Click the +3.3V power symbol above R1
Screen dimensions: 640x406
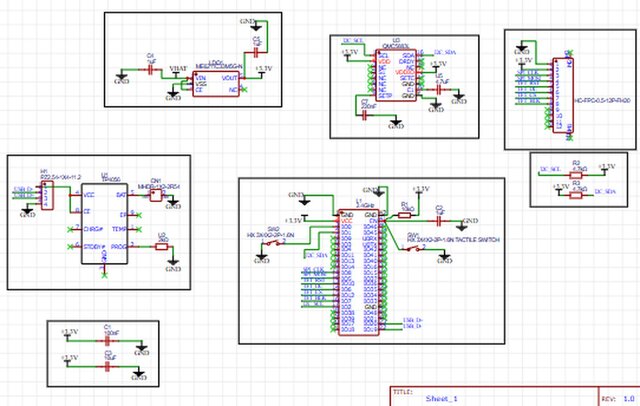pyautogui.click(x=420, y=189)
